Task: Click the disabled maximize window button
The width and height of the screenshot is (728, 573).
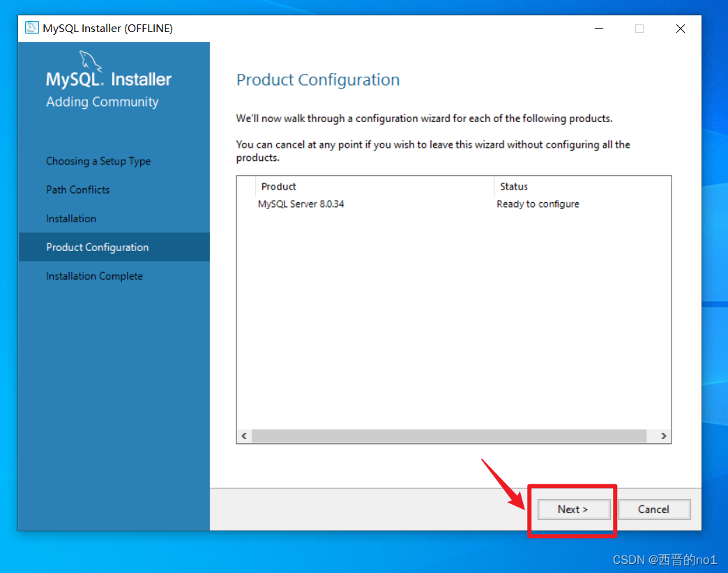Action: coord(639,29)
